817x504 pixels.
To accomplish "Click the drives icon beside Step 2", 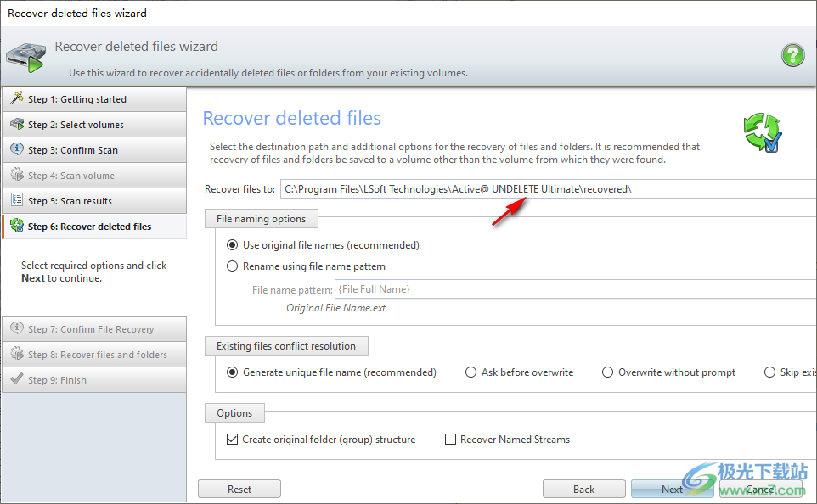I will (x=17, y=124).
